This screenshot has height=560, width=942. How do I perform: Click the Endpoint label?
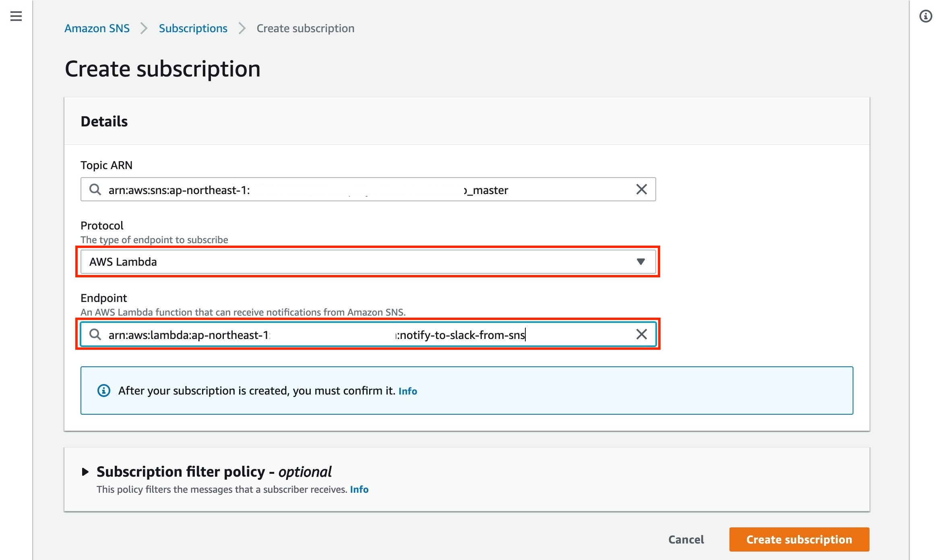tap(103, 298)
